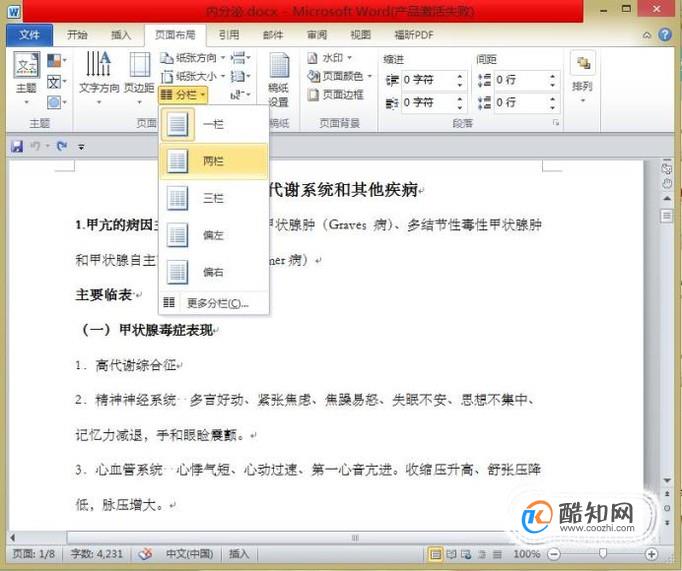The height and width of the screenshot is (571, 682).
Task: Decrease right indent with spinner arrow
Action: tap(460, 107)
